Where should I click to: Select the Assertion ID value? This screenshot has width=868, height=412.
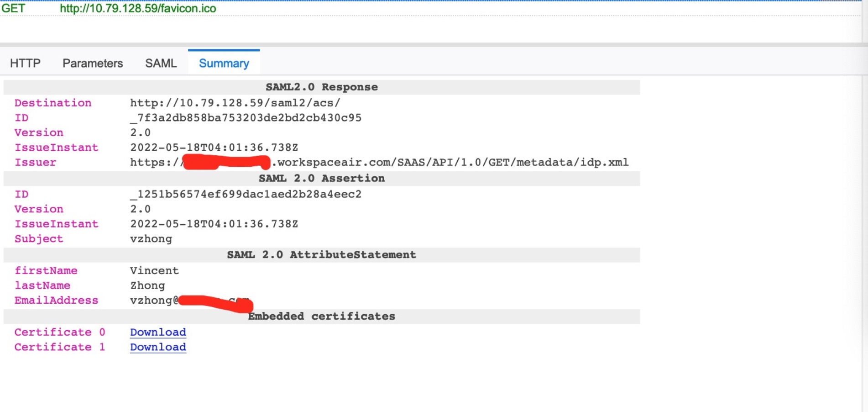click(x=245, y=194)
